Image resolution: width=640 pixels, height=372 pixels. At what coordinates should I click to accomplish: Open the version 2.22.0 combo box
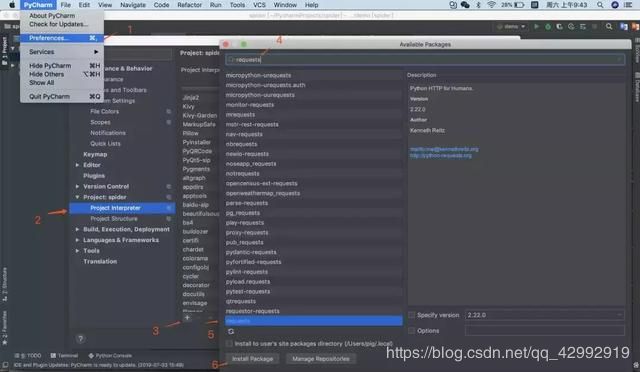544,315
